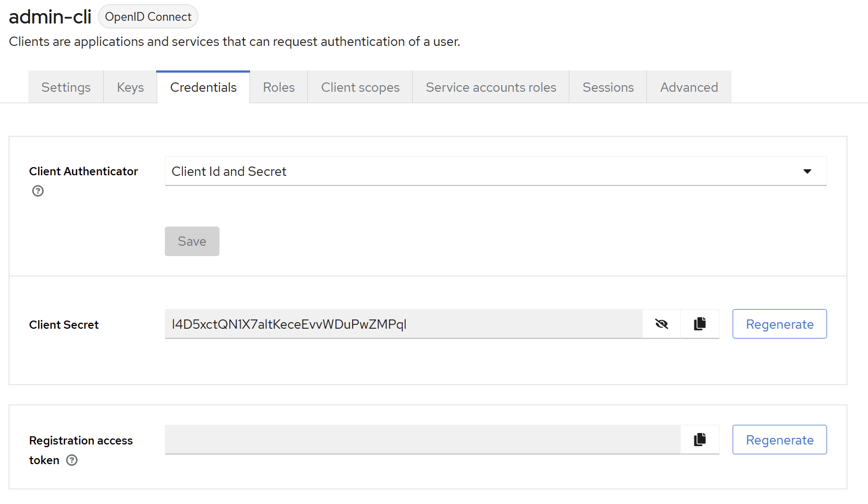Hide the client secret value
This screenshot has height=504, width=868.
(661, 324)
